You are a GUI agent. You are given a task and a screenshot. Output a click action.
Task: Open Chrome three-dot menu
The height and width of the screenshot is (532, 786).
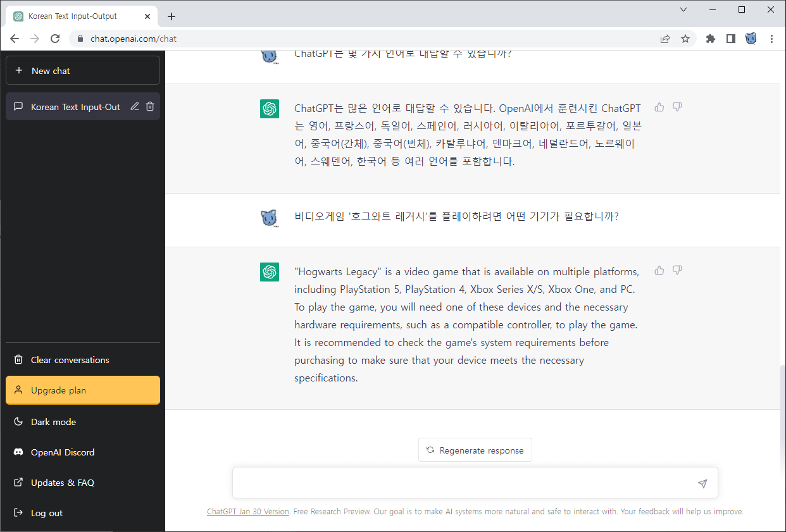(x=771, y=39)
